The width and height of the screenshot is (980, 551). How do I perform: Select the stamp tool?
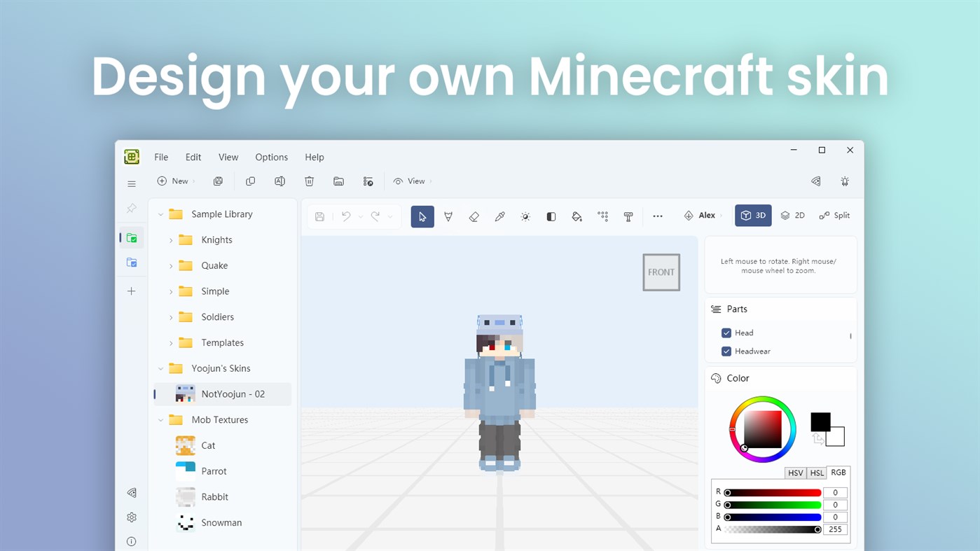(628, 216)
